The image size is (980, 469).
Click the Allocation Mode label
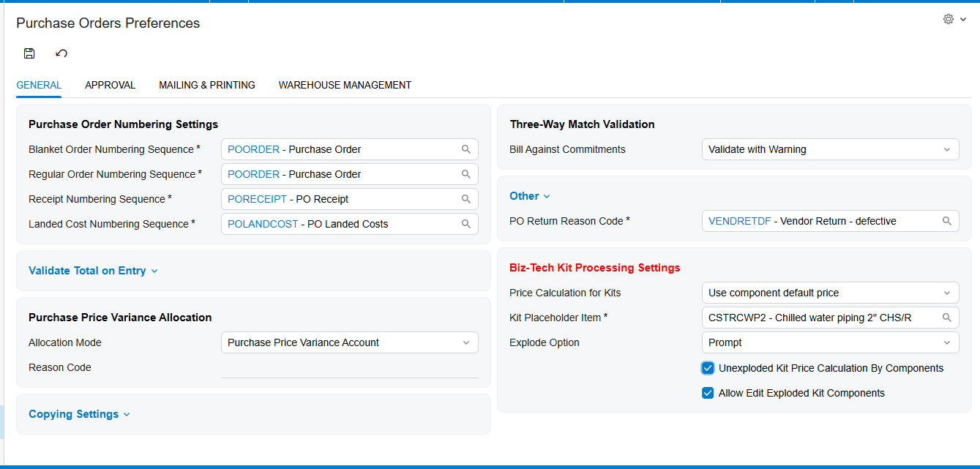(65, 342)
